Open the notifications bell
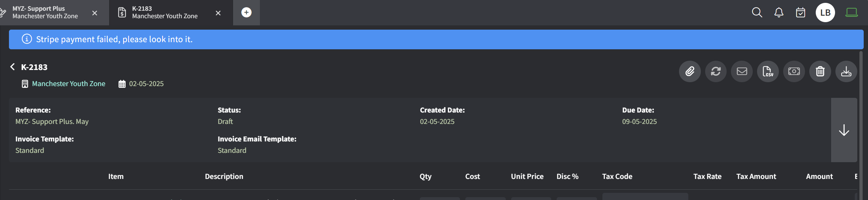The image size is (868, 200). 779,12
